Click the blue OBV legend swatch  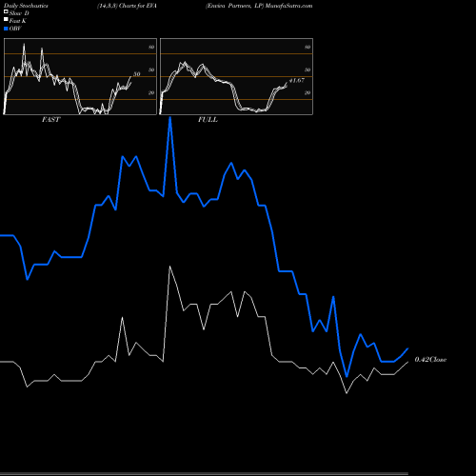click(x=6, y=29)
